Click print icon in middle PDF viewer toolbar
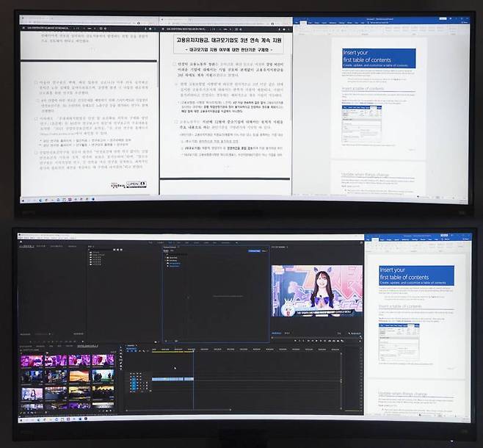This screenshot has width=483, height=448. 284,29
